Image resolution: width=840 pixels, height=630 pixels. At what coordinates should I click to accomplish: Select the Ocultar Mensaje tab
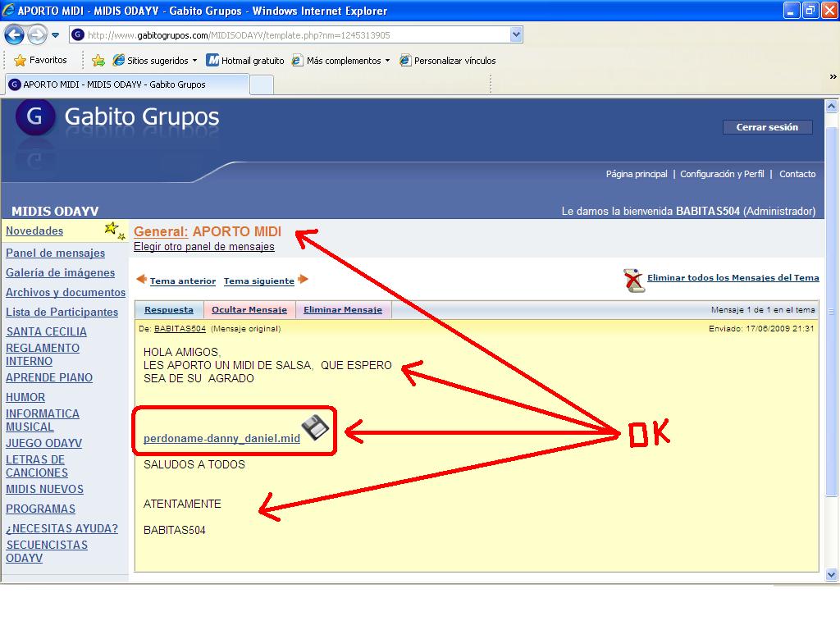pyautogui.click(x=249, y=310)
